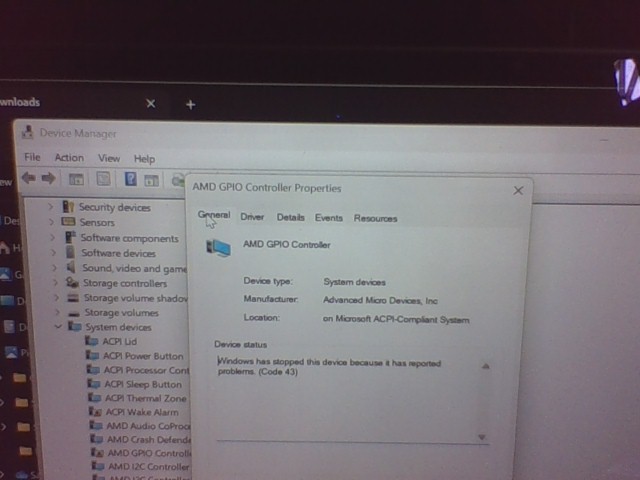Viewport: 640px width, 480px height.
Task: Expand the Security devices node
Action: pyautogui.click(x=51, y=207)
